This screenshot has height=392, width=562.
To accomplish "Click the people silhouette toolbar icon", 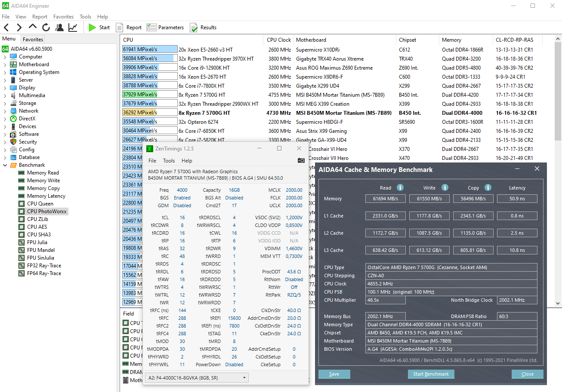I will [59, 28].
